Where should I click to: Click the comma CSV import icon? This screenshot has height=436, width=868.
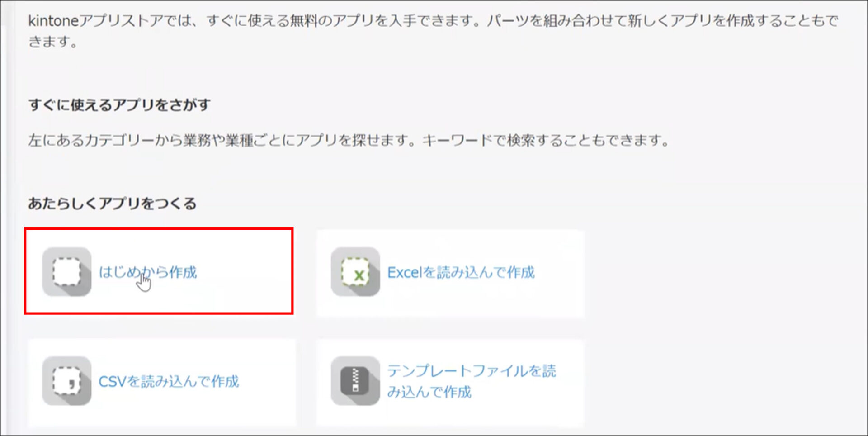click(x=67, y=381)
